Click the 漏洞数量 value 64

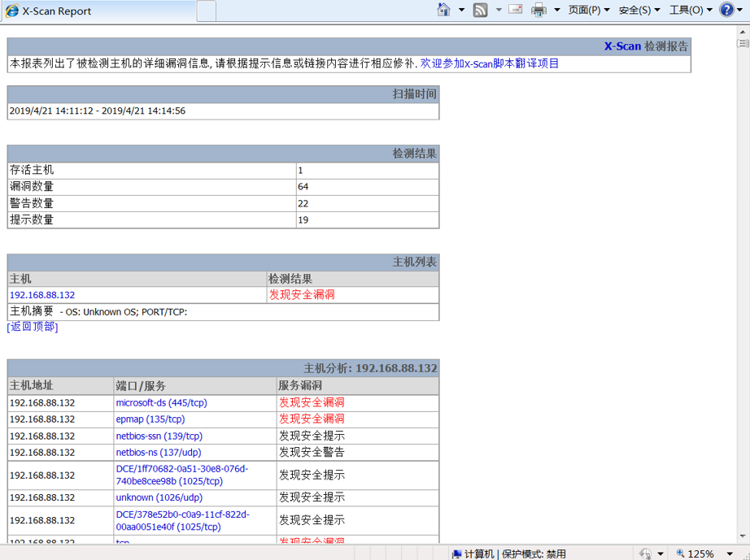click(x=303, y=187)
